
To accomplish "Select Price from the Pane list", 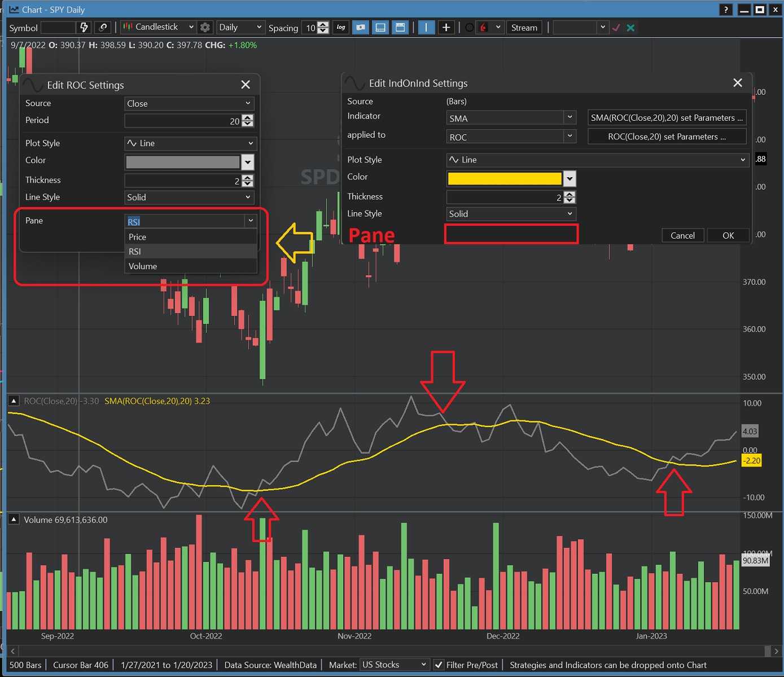I will coord(137,237).
